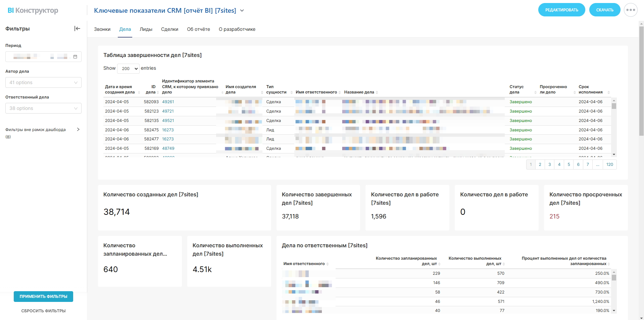
Task: Open the three-dots more options menu
Action: (x=631, y=10)
